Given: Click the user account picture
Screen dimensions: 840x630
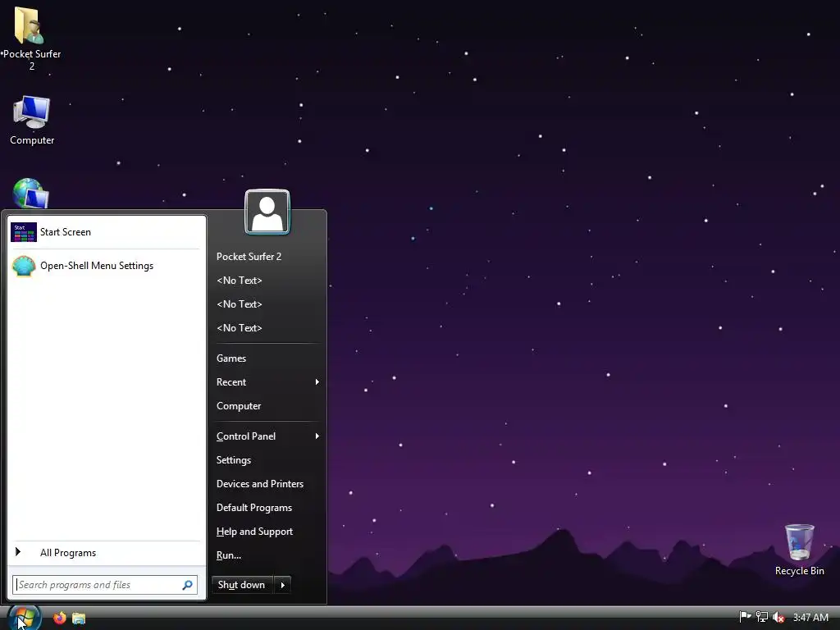Looking at the screenshot, I should coord(267,212).
